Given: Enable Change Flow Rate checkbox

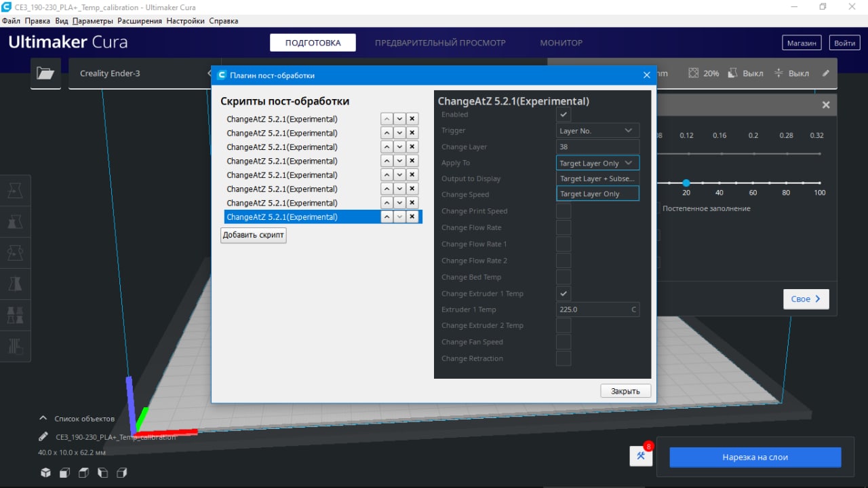Looking at the screenshot, I should 564,227.
